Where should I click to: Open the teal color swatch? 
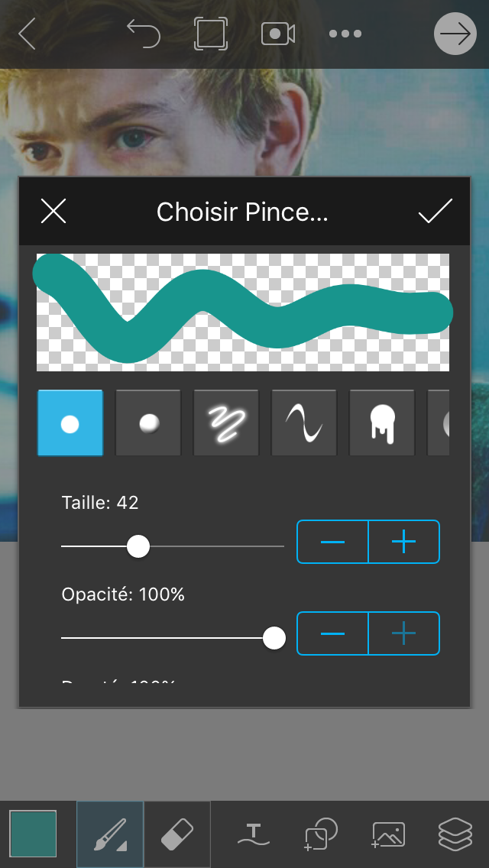coord(33,834)
